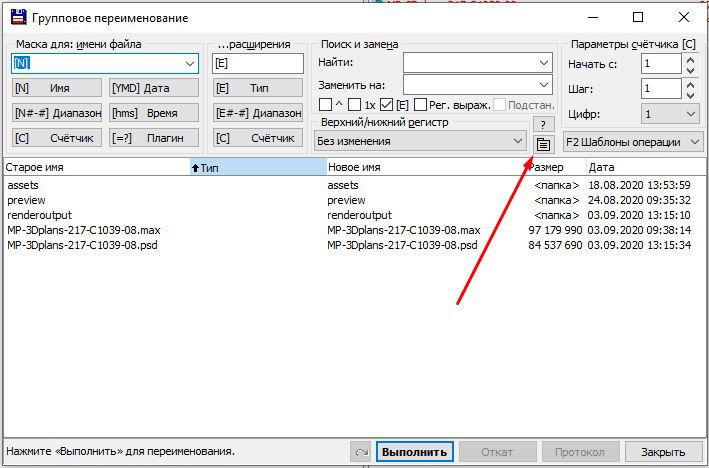Image resolution: width=709 pixels, height=468 pixels.
Task: Sort by the Старое имя column header
Action: (x=97, y=167)
